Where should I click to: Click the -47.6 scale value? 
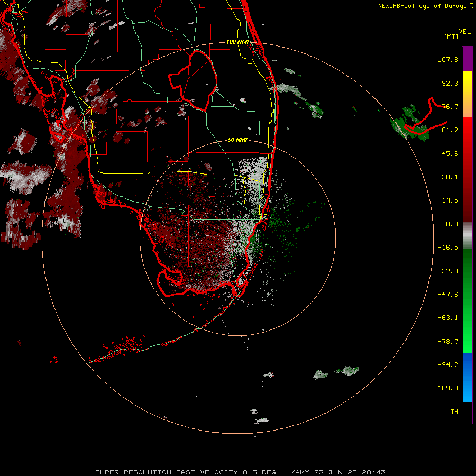pyautogui.click(x=448, y=295)
